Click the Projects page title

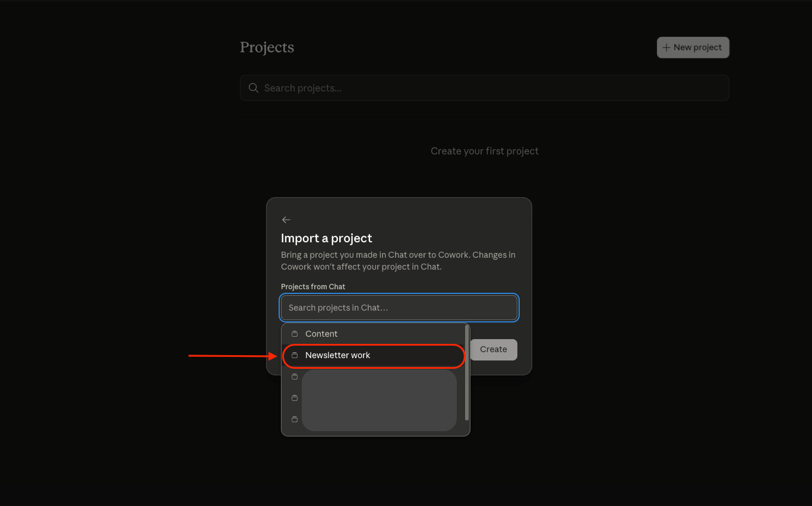click(x=267, y=48)
